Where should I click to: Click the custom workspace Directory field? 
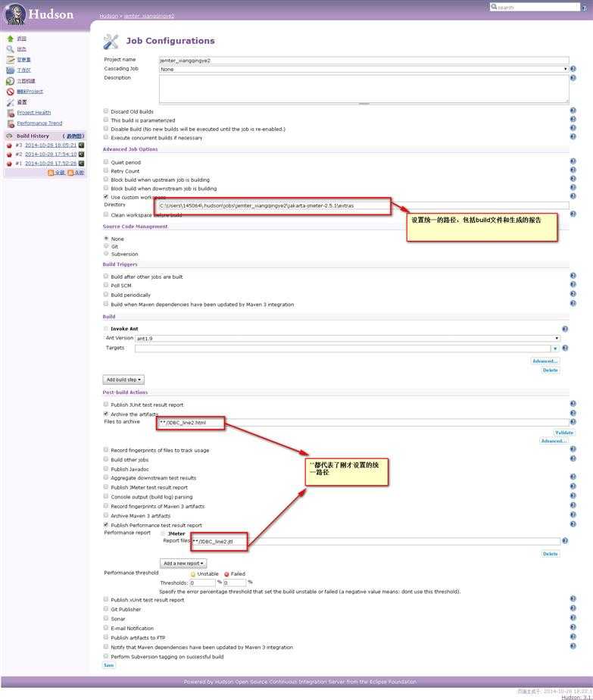pos(364,205)
